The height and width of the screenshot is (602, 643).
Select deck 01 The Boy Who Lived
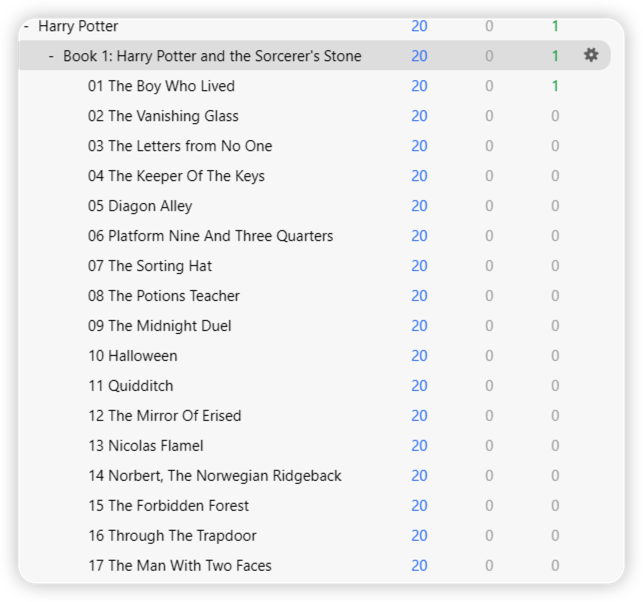[161, 86]
